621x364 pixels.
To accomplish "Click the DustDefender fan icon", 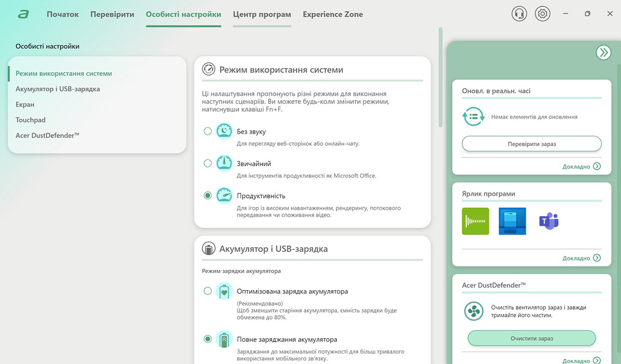I will click(x=473, y=311).
